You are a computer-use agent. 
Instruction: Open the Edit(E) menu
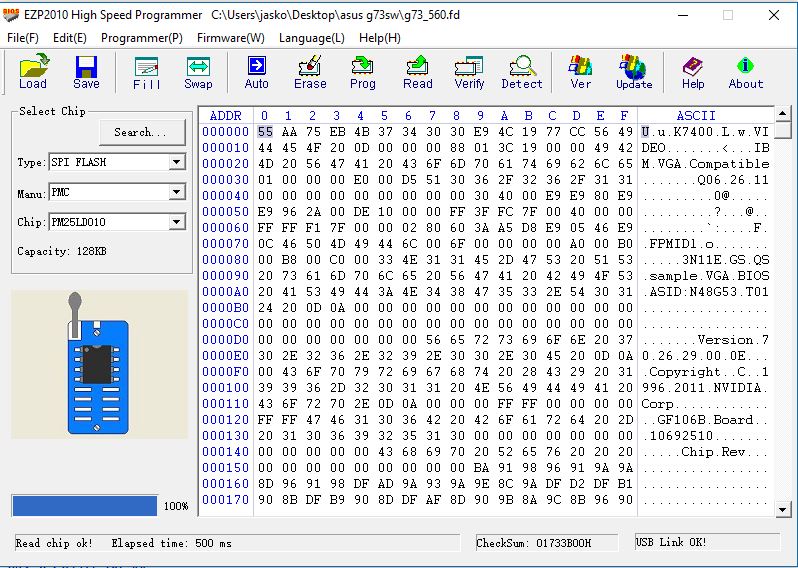tap(70, 38)
